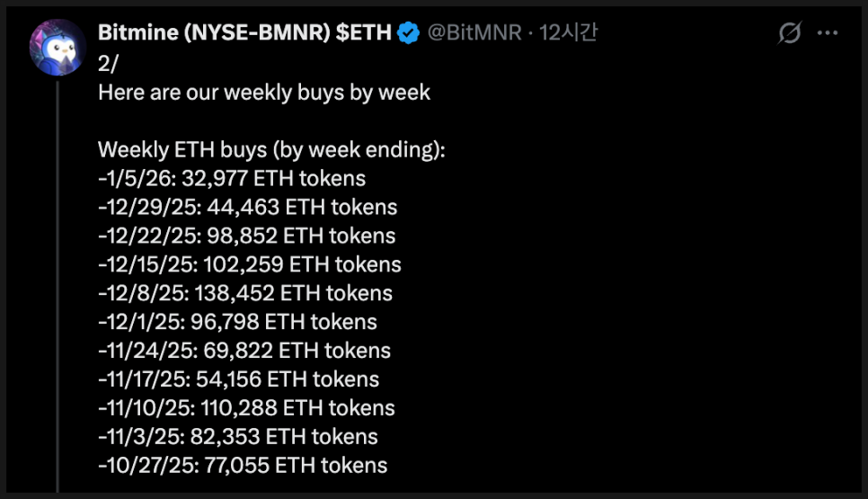Click the 12/15/25 line showing 102,259 ETH
This screenshot has width=868, height=499.
pos(249,264)
